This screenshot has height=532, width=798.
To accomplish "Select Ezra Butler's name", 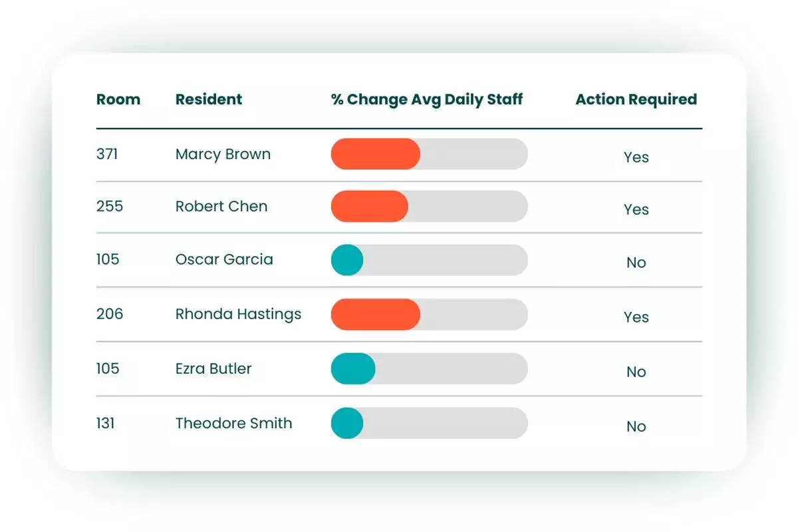I will [213, 368].
